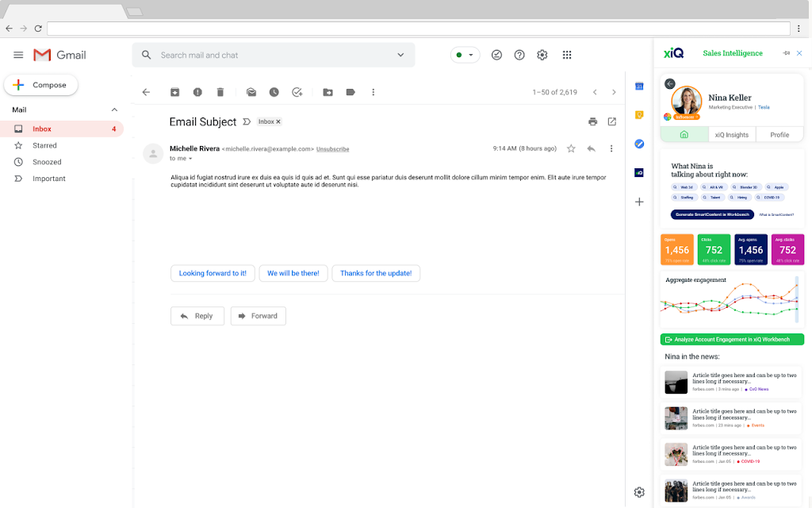
Task: Open the Inbox folder
Action: click(62, 129)
